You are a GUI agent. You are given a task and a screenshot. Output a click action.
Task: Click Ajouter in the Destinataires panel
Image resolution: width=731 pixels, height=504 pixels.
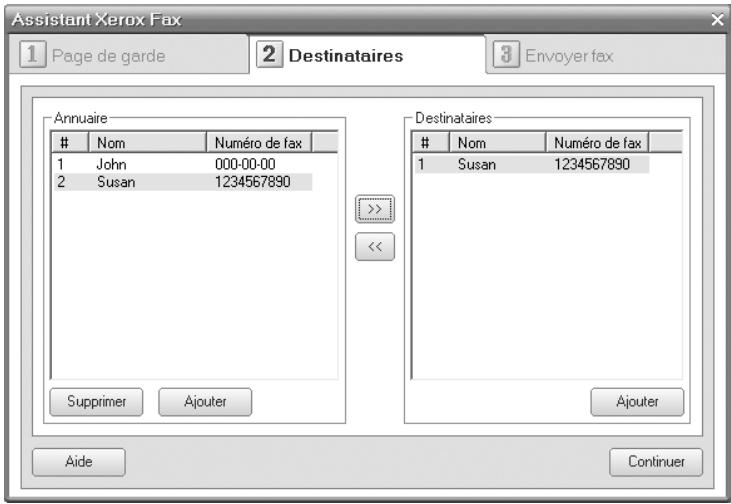[x=637, y=402]
